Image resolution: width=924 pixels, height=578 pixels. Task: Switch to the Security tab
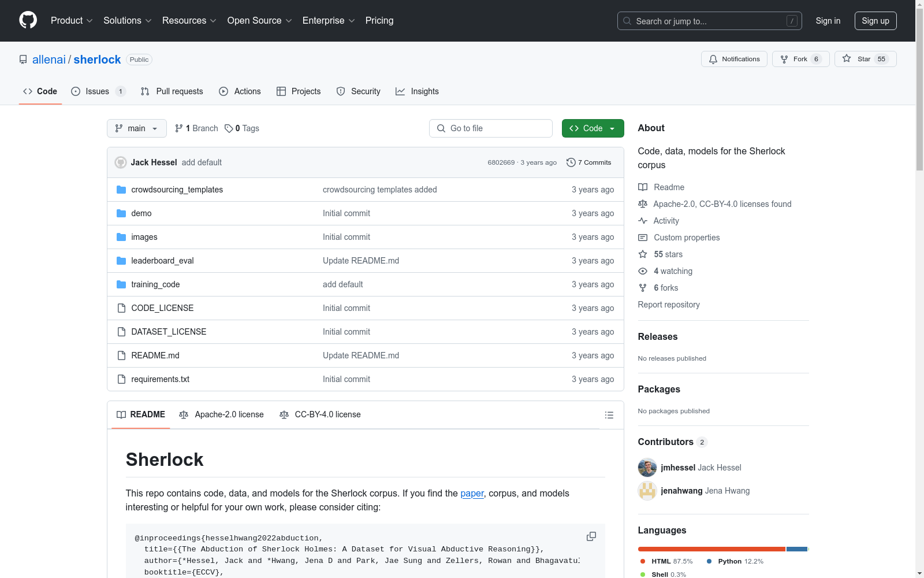358,91
